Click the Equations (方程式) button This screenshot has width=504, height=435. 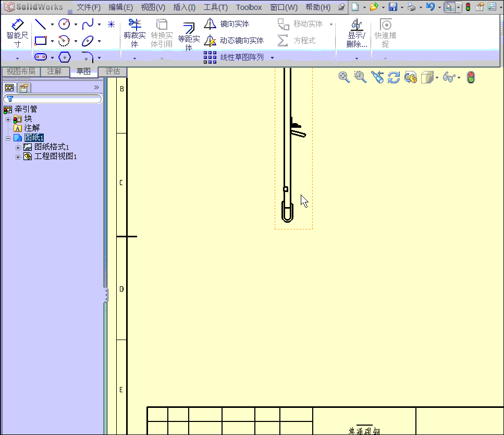[297, 41]
